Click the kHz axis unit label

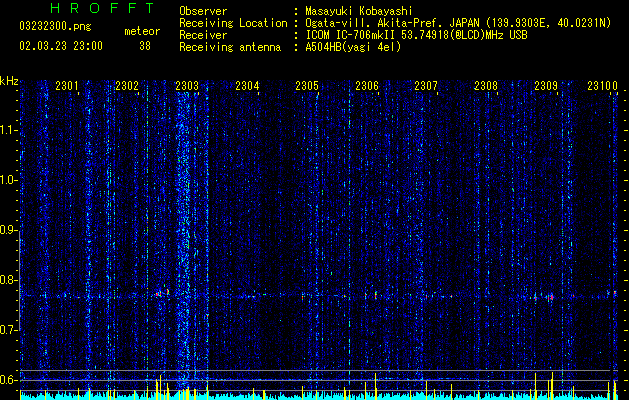pyautogui.click(x=9, y=81)
